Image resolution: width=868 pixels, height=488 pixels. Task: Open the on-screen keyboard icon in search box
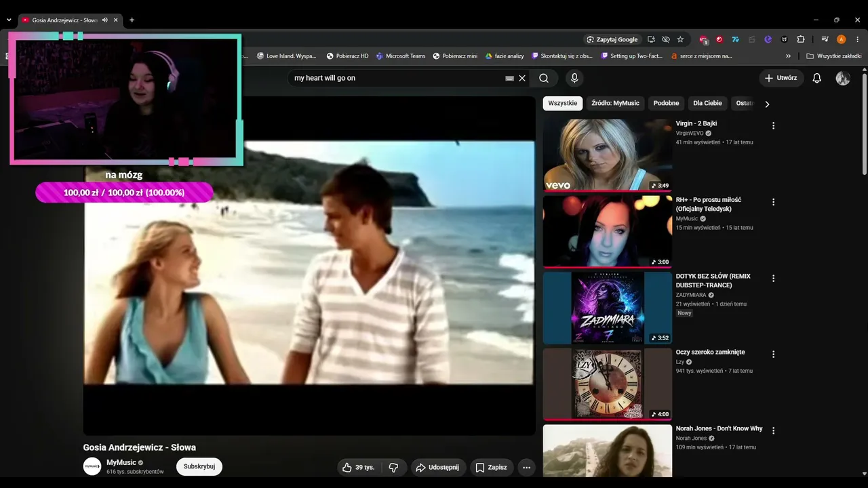[510, 78]
